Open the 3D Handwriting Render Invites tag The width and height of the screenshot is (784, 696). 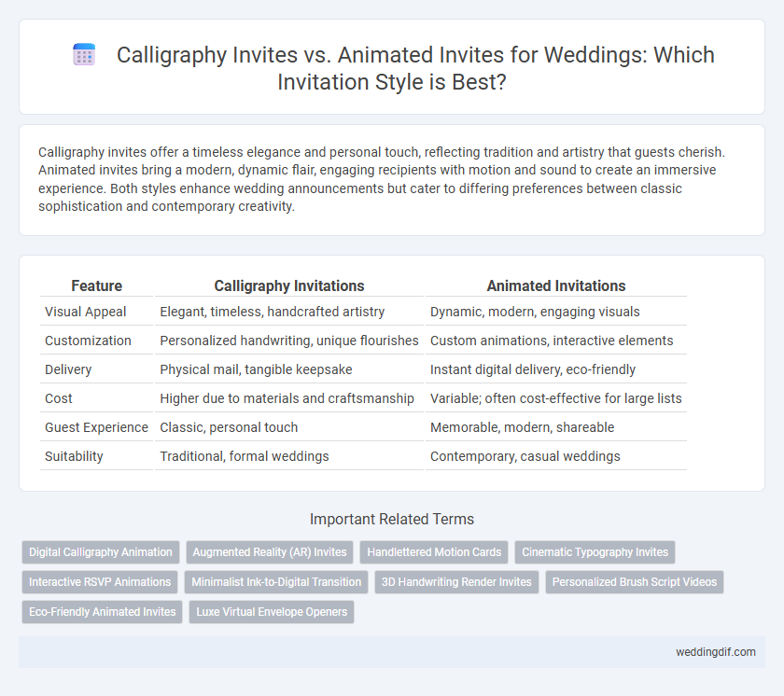(x=456, y=582)
